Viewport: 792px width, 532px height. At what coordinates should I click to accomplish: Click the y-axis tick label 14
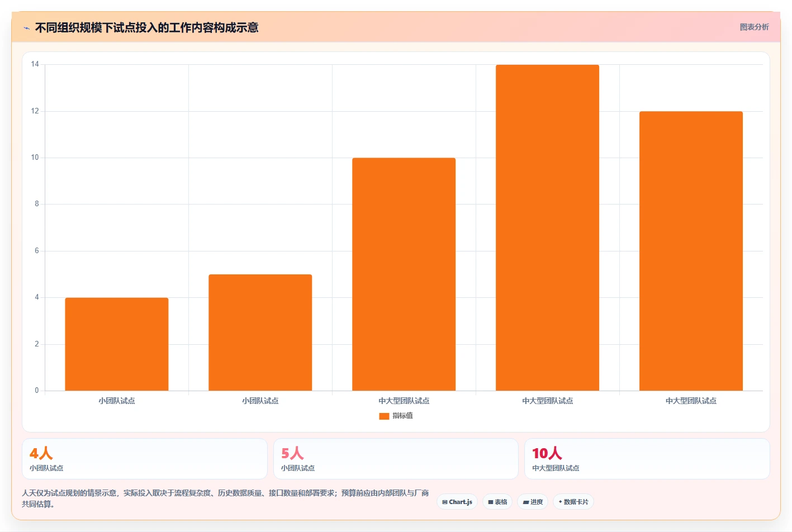[35, 64]
